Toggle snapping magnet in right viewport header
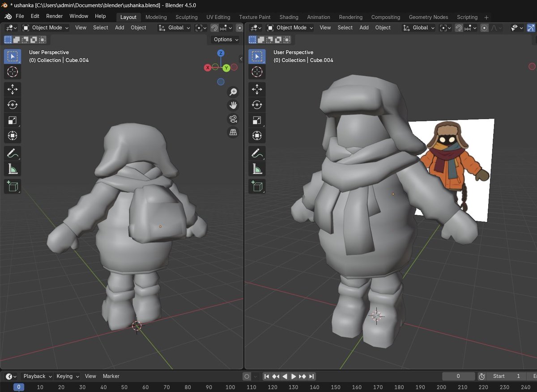The image size is (537, 392). click(x=459, y=28)
